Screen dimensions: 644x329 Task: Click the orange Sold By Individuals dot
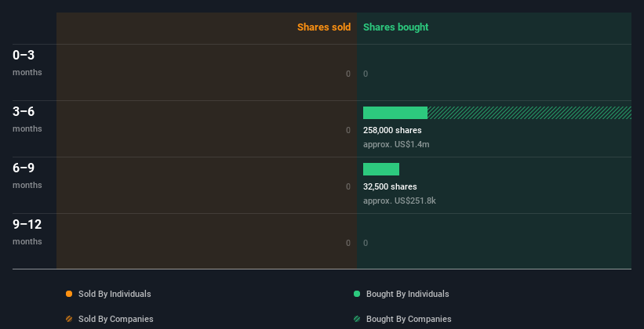pyautogui.click(x=69, y=294)
